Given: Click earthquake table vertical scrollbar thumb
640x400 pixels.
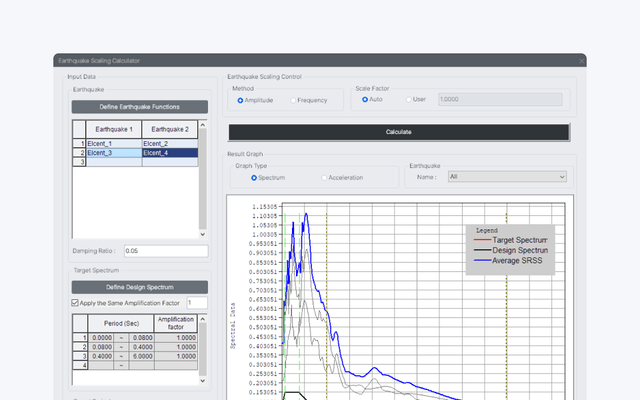Looking at the screenshot, I should click(x=202, y=179).
